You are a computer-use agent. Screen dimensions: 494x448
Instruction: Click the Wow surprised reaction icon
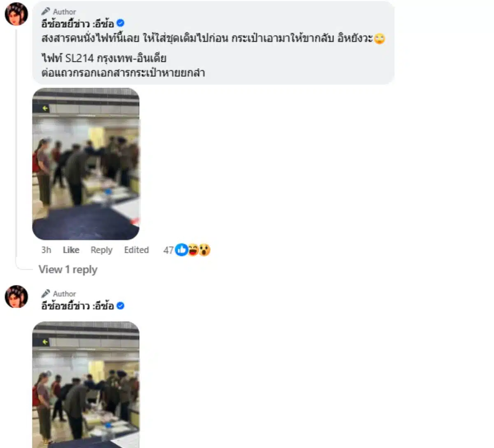(x=204, y=250)
